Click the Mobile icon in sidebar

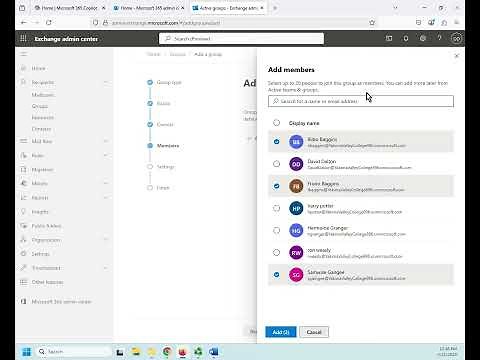point(23,183)
